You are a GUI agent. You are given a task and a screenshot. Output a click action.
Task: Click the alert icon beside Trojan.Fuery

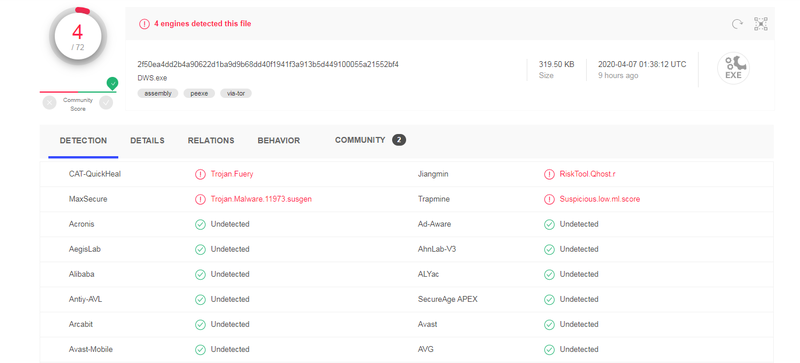(x=200, y=174)
